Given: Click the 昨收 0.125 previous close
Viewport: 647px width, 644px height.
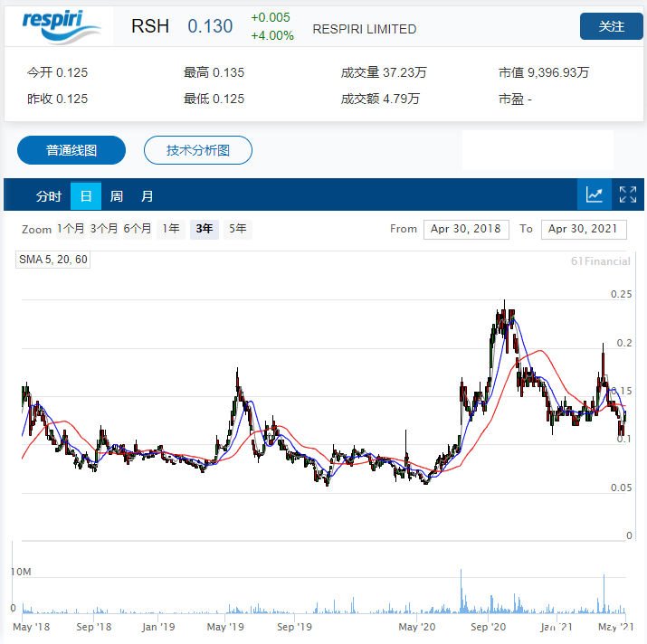Looking at the screenshot, I should (x=57, y=99).
